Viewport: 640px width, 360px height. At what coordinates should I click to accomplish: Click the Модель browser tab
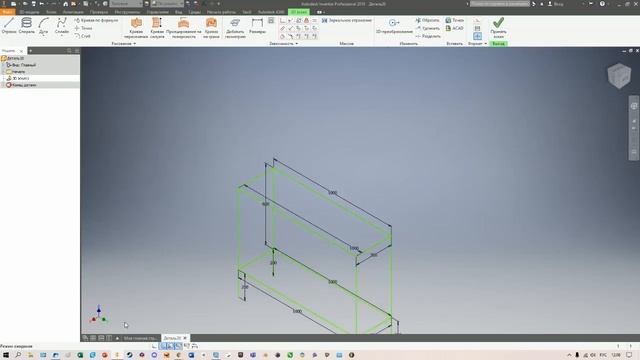(x=8, y=51)
